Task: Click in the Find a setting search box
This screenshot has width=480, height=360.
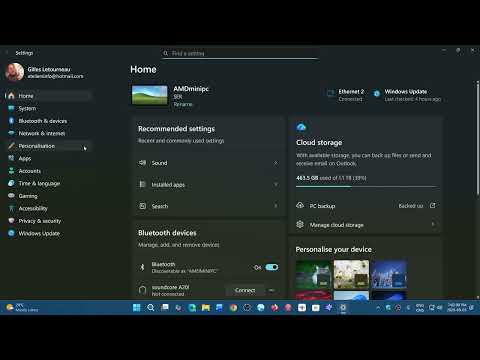Action: (x=240, y=53)
